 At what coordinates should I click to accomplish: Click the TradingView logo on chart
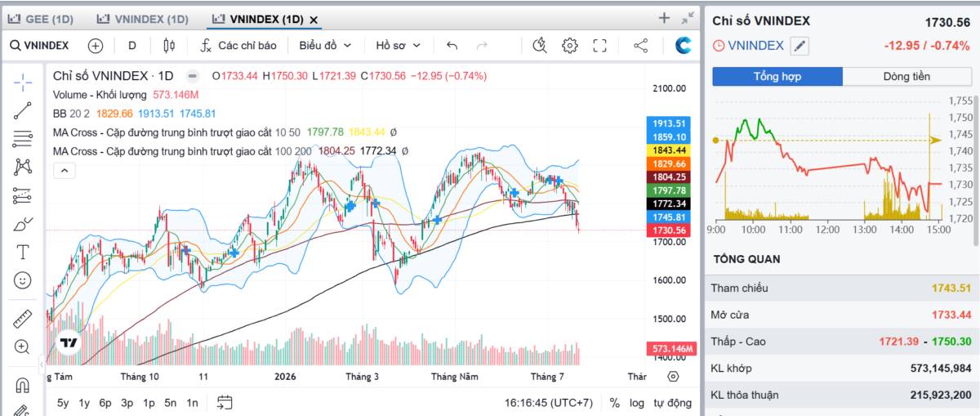tap(69, 344)
